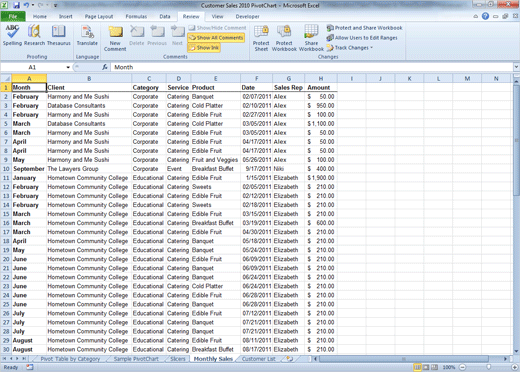This screenshot has height=372, width=520.
Task: Click the vertical scrollbar down arrow
Action: (x=516, y=351)
